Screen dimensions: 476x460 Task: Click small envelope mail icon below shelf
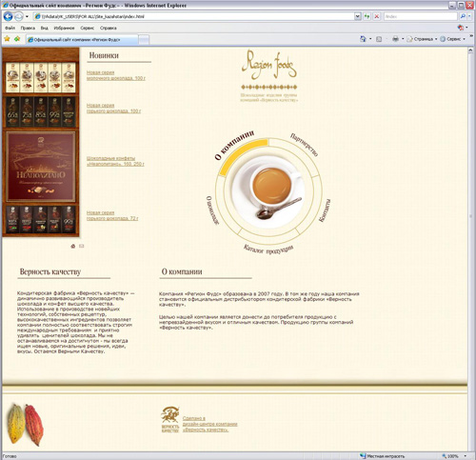point(82,246)
